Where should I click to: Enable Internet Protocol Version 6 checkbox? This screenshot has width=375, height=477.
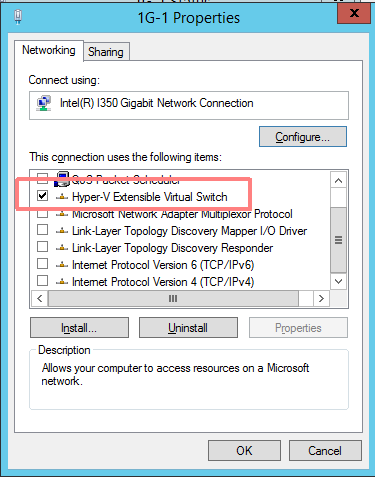(x=42, y=264)
